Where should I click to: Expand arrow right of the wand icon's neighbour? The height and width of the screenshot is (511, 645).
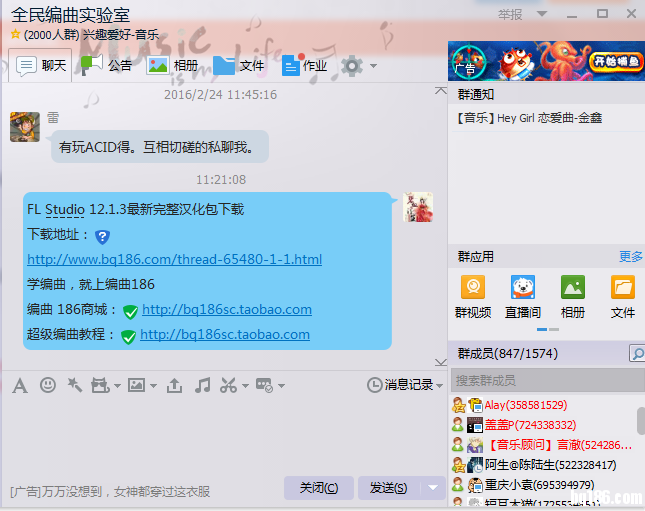[x=117, y=386]
